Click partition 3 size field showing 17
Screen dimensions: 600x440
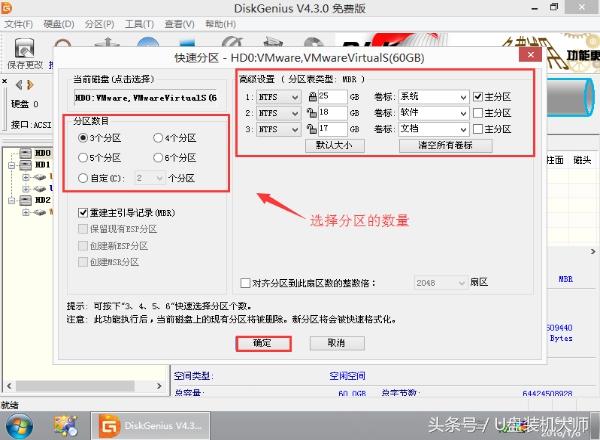coord(333,129)
